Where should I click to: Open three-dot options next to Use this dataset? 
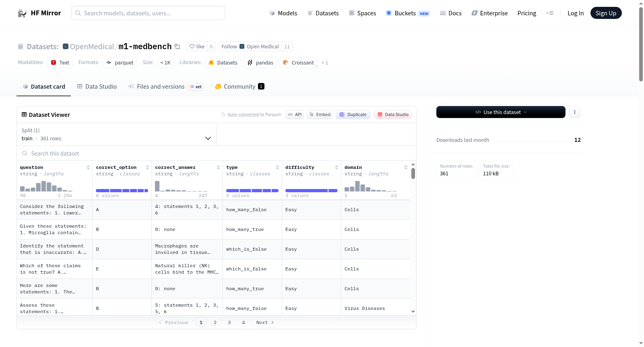click(575, 112)
